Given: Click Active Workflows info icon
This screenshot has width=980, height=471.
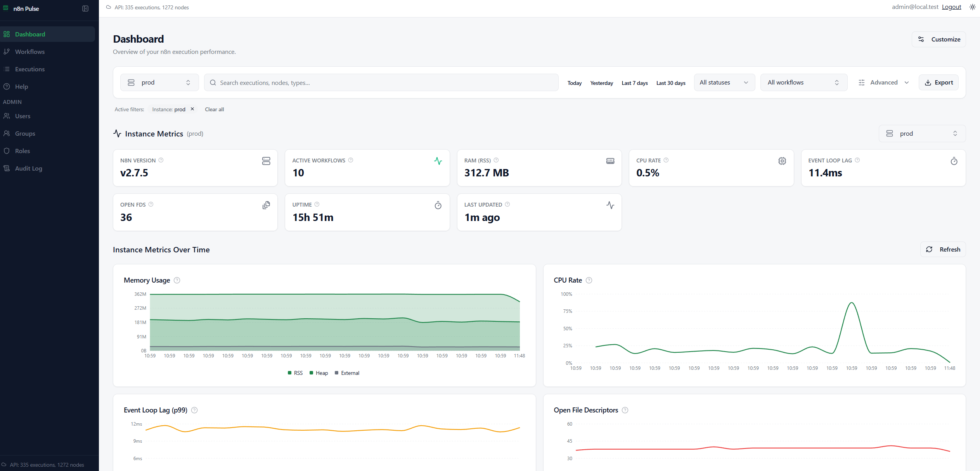Looking at the screenshot, I should (x=350, y=160).
